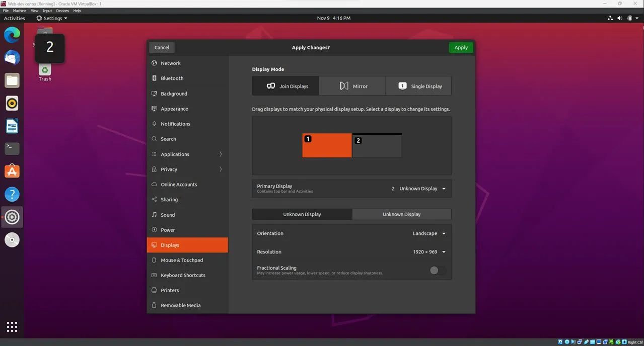Image resolution: width=644 pixels, height=346 pixels.
Task: Switch to Mirror display mode
Action: (x=352, y=85)
